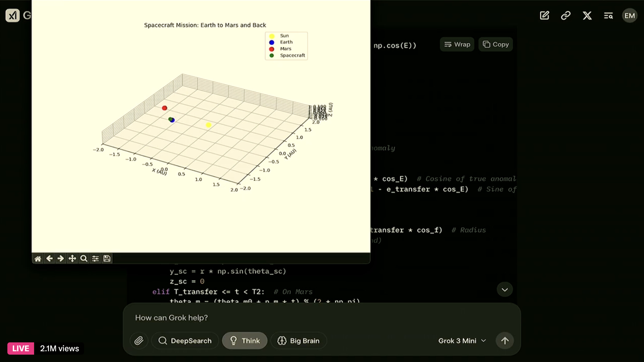Click the forward arrow in plot toolbar
This screenshot has width=644, height=362.
tap(61, 259)
